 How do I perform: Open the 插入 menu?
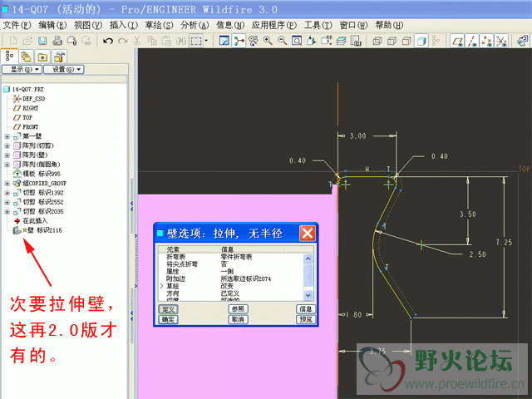[124, 25]
